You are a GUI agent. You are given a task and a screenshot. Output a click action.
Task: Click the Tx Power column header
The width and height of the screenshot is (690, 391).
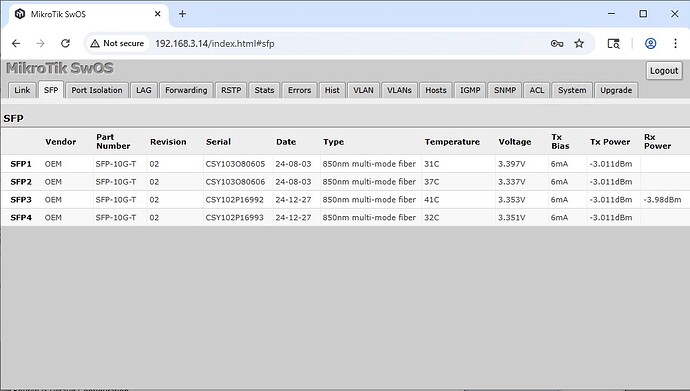(x=610, y=142)
